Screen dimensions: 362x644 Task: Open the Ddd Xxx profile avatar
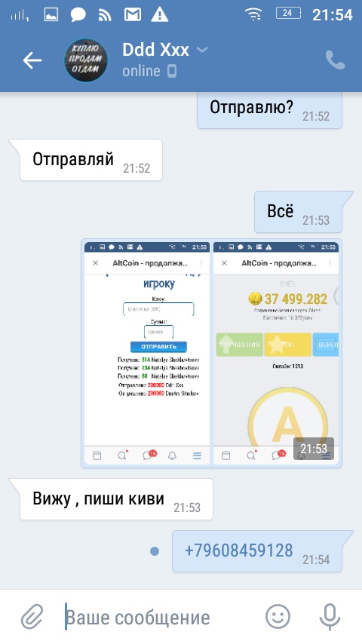point(85,60)
